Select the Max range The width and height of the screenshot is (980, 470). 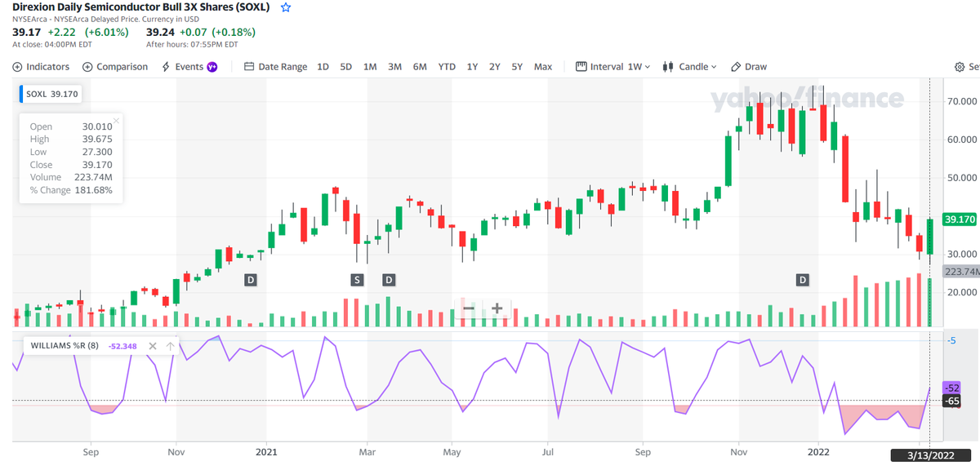coord(543,67)
